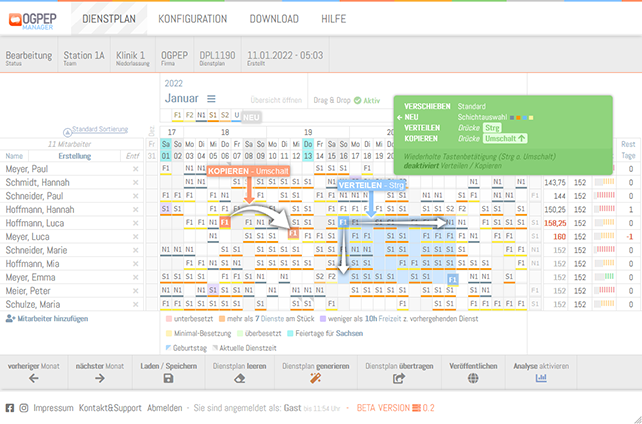Sort by the Name column header
This screenshot has height=424, width=642.
(x=14, y=156)
